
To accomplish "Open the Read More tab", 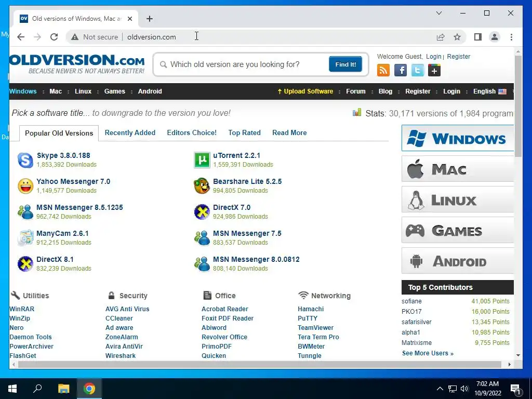I will [x=289, y=132].
